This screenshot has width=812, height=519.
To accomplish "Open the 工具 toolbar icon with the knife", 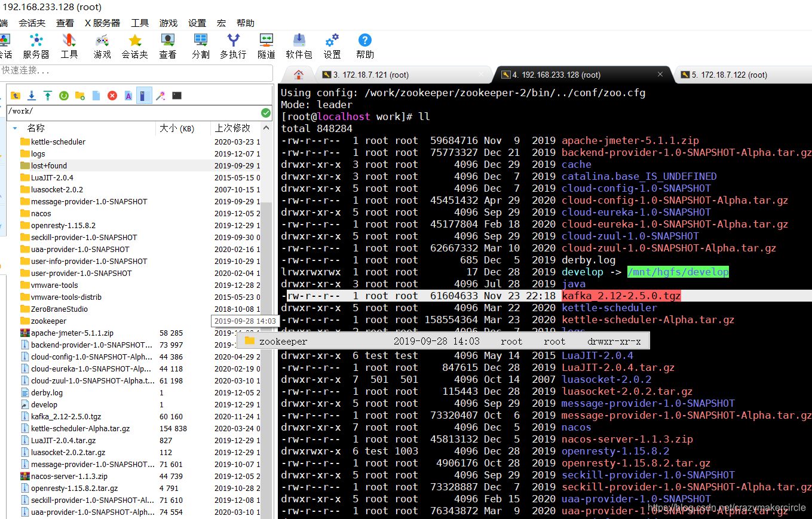I will click(x=69, y=46).
